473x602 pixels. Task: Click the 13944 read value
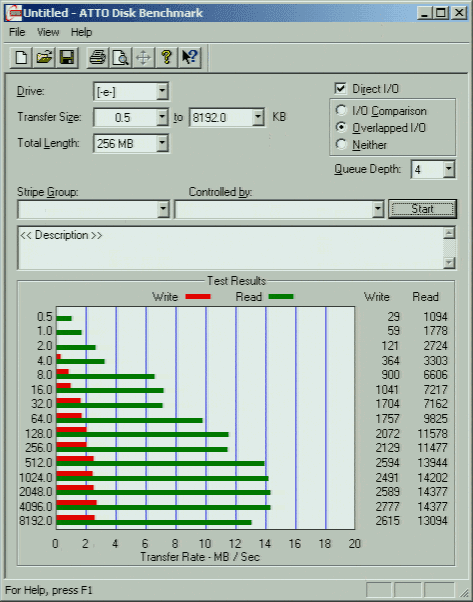(x=432, y=463)
